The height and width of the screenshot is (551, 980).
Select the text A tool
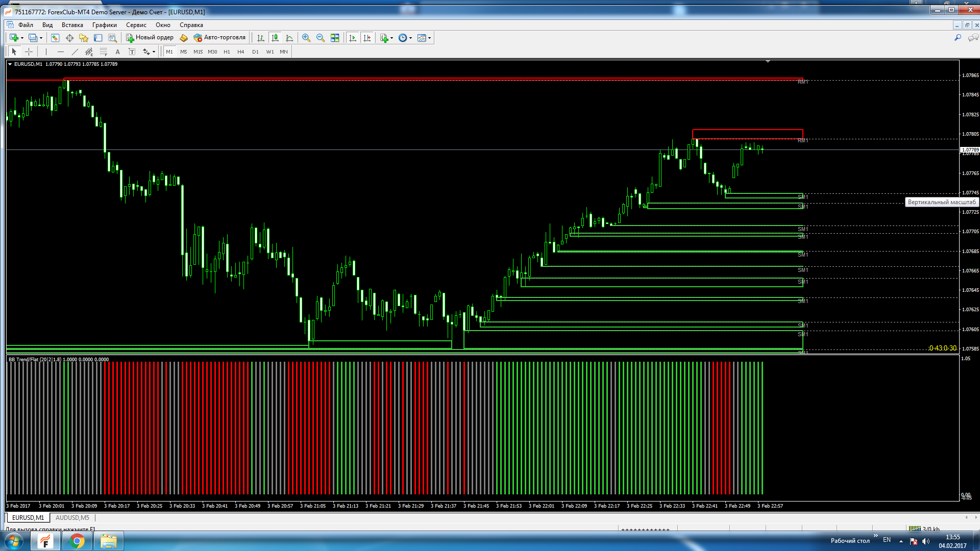point(117,52)
